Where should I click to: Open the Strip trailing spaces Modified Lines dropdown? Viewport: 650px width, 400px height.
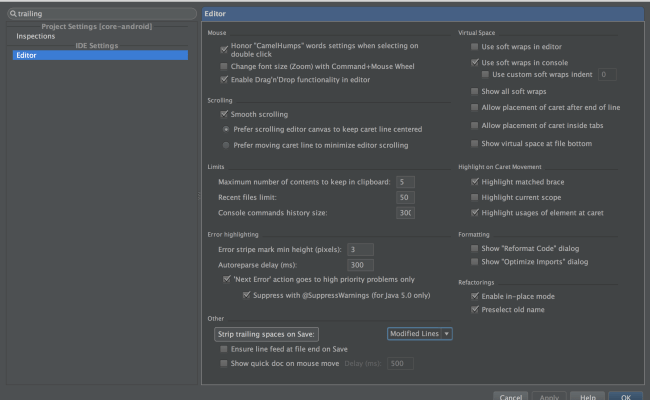pos(420,334)
